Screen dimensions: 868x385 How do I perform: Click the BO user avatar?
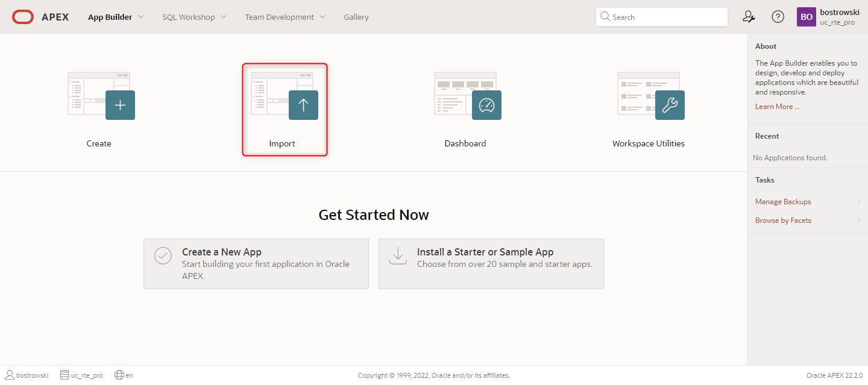pos(807,17)
